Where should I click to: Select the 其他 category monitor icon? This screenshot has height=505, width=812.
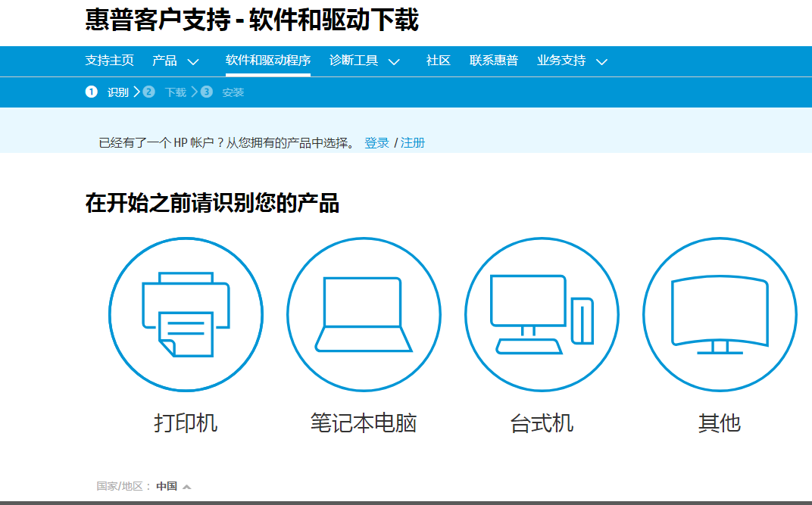(719, 313)
